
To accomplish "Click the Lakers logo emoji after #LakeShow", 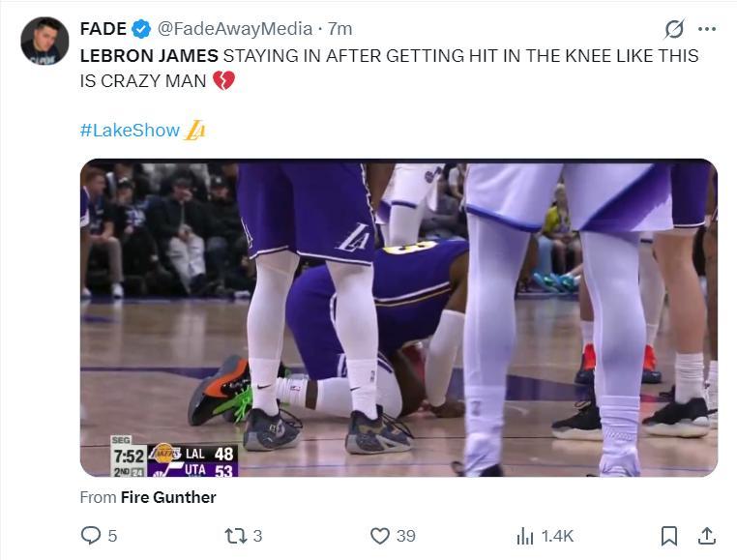I will pyautogui.click(x=194, y=130).
